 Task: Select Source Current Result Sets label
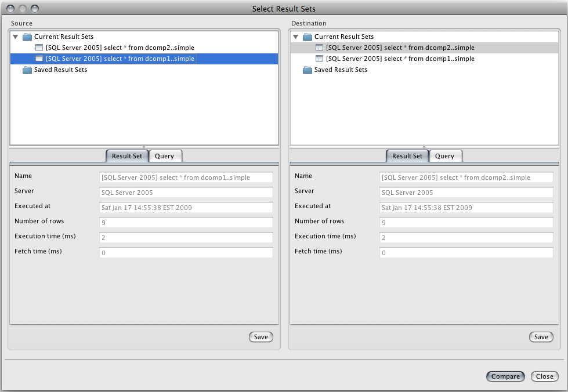[64, 37]
